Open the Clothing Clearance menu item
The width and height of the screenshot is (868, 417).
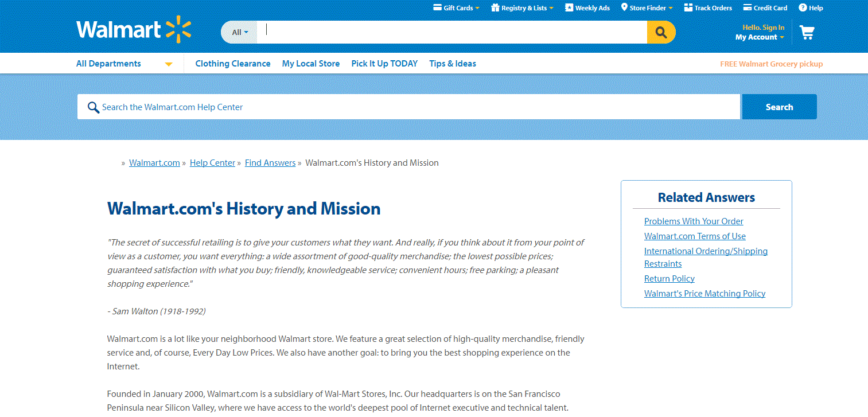(233, 64)
